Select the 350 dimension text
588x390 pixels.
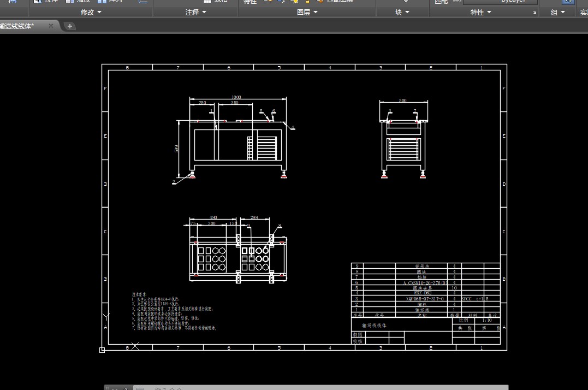[x=235, y=102]
